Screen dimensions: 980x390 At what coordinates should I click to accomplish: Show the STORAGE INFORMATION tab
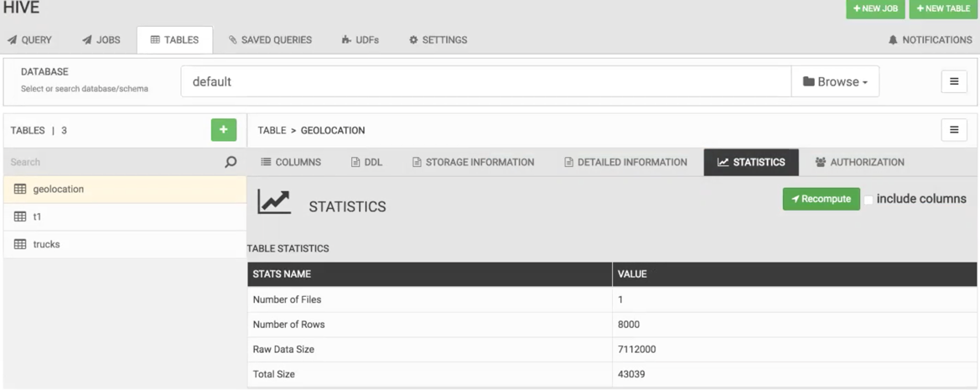click(473, 163)
